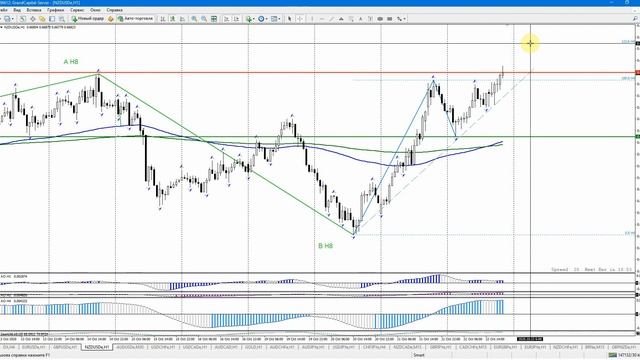Toggle chart shift icon

[236, 19]
